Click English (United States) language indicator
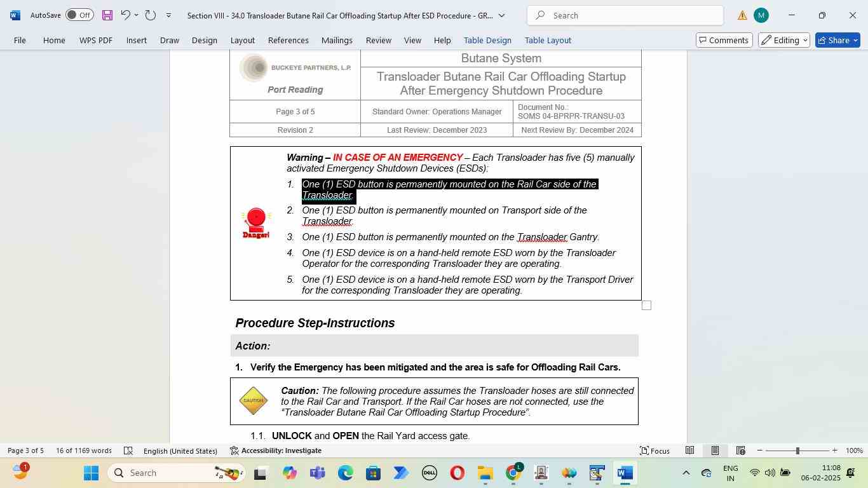This screenshot has height=488, width=868. coord(180,451)
